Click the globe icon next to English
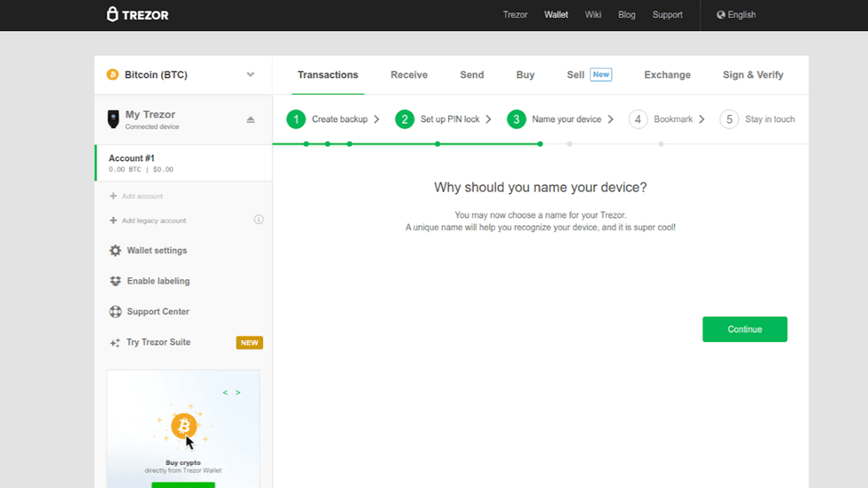 click(721, 15)
